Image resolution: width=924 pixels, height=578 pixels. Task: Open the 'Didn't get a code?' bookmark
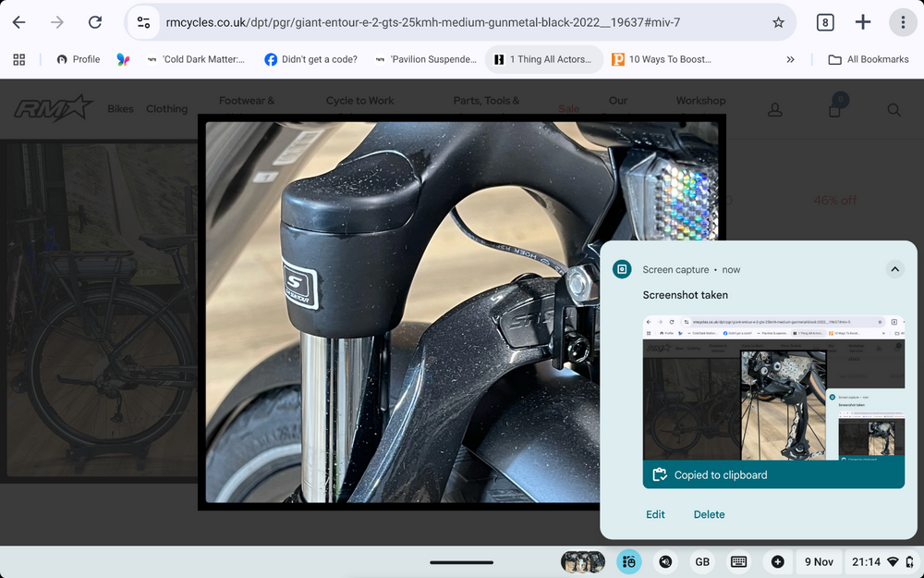(310, 59)
